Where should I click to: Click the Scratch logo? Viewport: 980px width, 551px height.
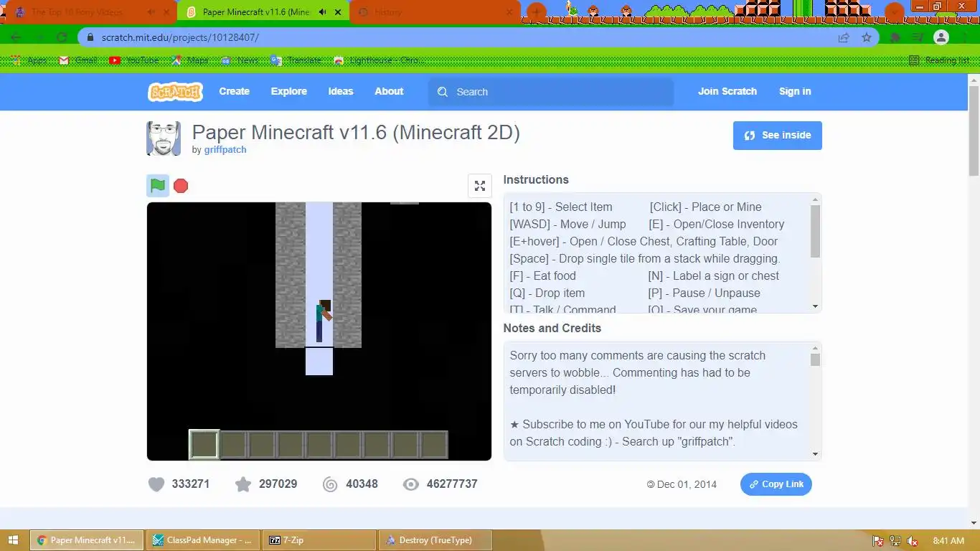pyautogui.click(x=175, y=91)
